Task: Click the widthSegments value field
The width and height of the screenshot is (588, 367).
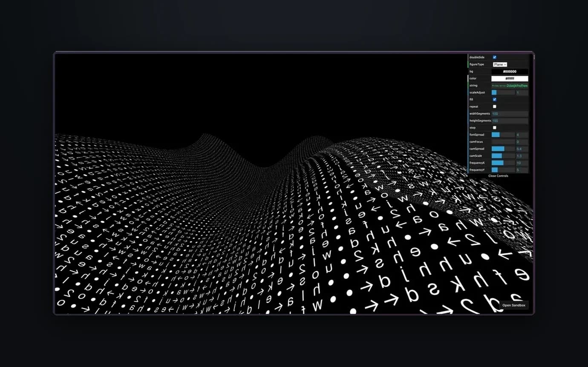Action: 510,114
